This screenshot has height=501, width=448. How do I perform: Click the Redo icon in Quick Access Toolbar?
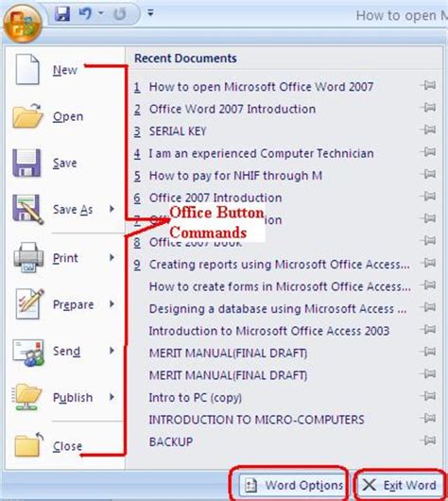pyautogui.click(x=120, y=14)
